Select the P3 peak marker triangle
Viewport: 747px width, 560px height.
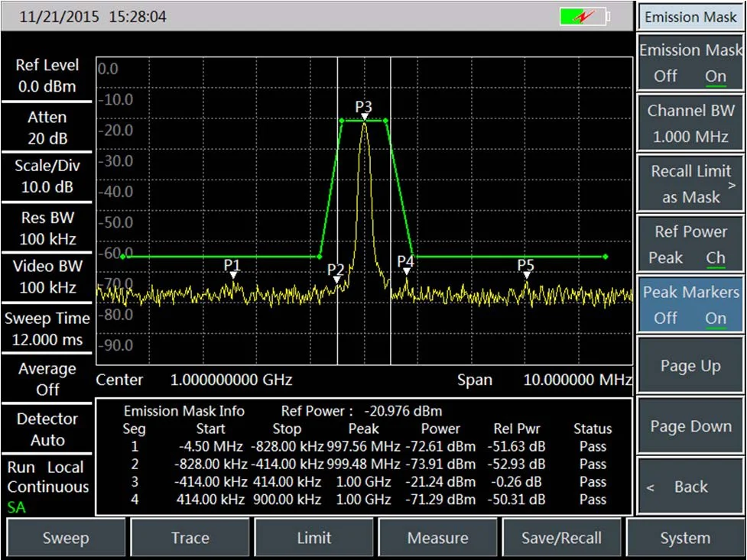(x=365, y=116)
